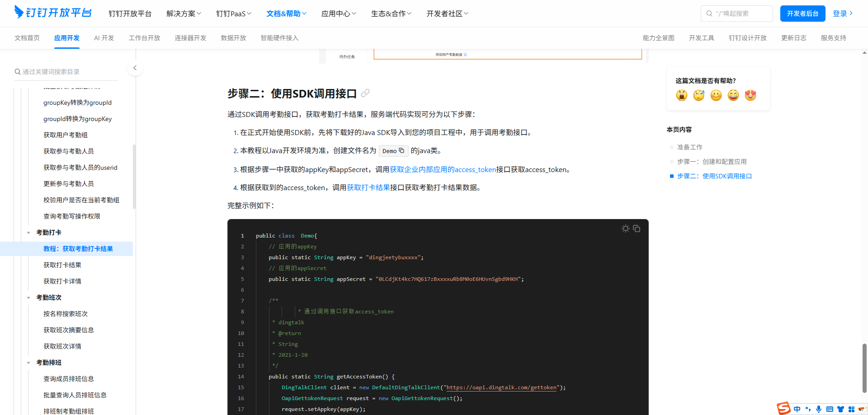Open the 生态&合作 dropdown menu
This screenshot has width=868, height=415.
click(x=391, y=14)
